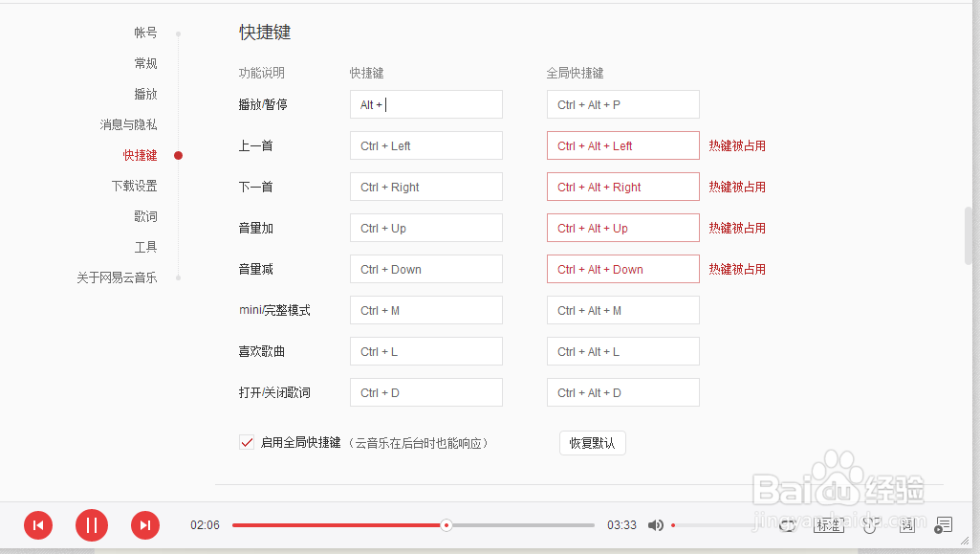Click the 喜欢歌曲 row label

tap(262, 351)
